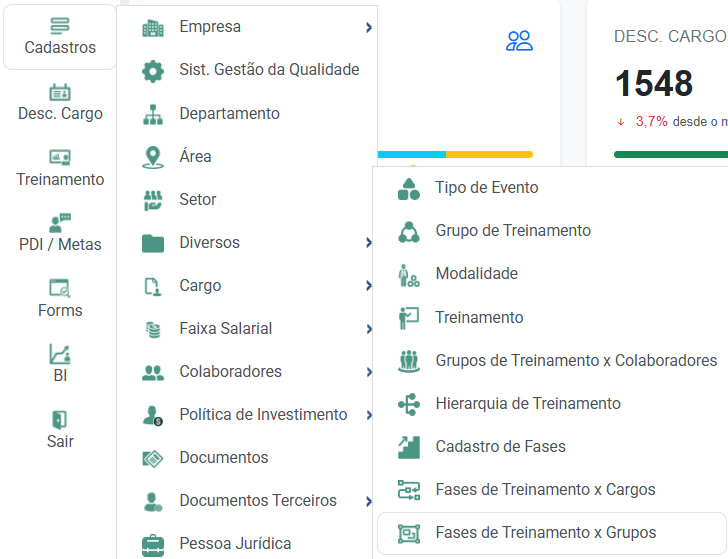Click the green progress bar under 1548
Image resolution: width=728 pixels, height=559 pixels.
671,155
